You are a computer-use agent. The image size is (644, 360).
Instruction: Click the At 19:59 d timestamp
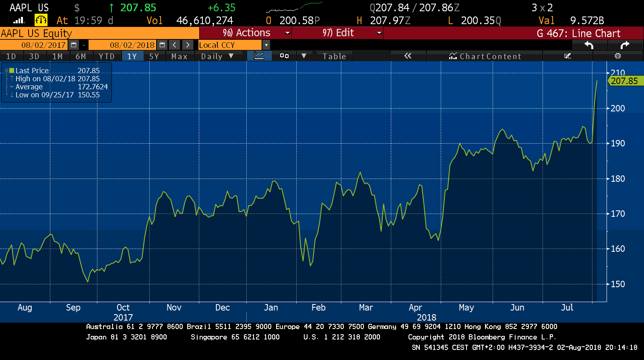click(x=85, y=21)
